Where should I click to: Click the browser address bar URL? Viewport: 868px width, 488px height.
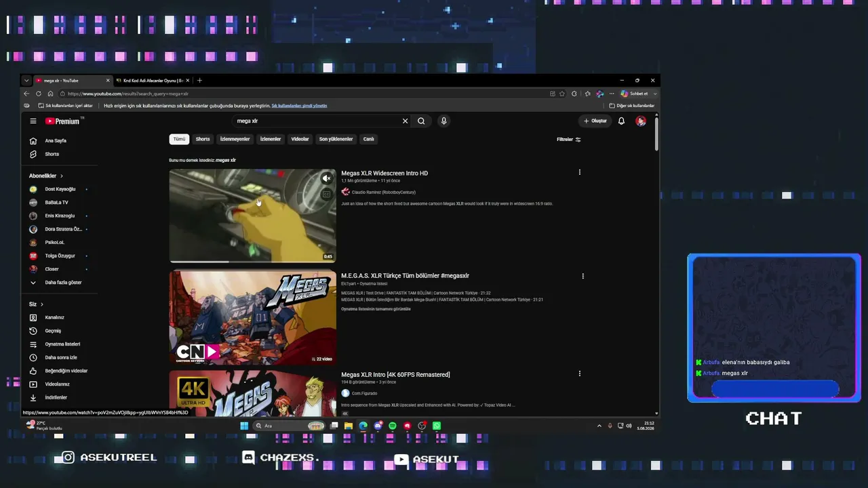pyautogui.click(x=128, y=94)
